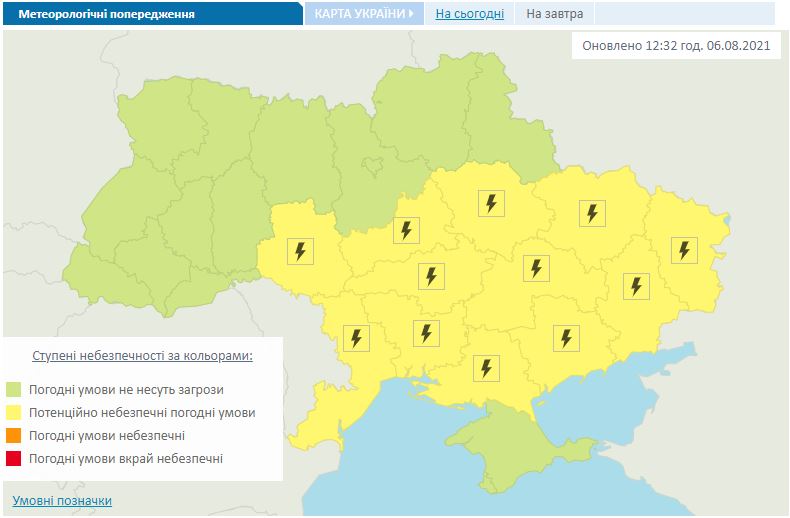Open the thunderstorm warning in Kirovohrad oblast
790x518 pixels.
tap(430, 276)
